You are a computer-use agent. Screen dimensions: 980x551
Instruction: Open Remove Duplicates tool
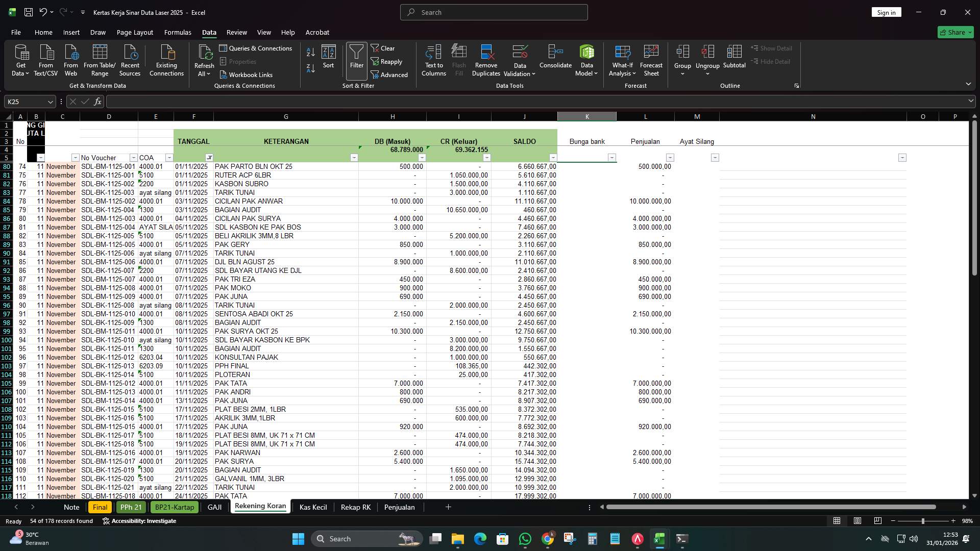pos(485,59)
